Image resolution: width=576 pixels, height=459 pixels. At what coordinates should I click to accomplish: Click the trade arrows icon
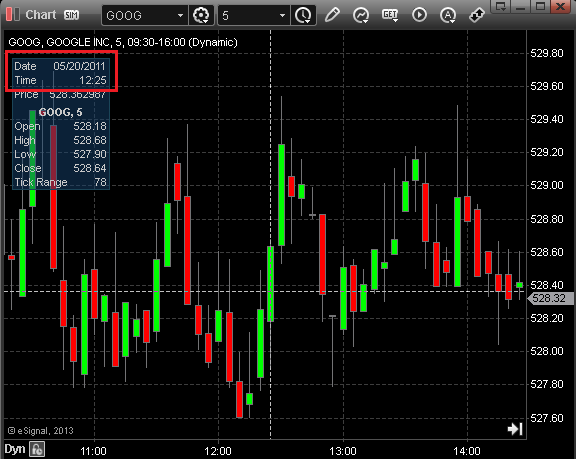click(476, 15)
